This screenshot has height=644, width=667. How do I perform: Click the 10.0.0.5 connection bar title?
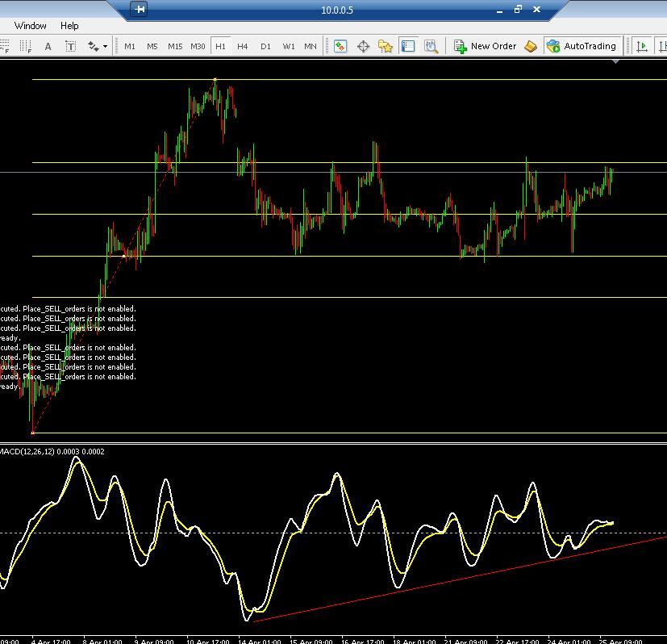click(337, 10)
